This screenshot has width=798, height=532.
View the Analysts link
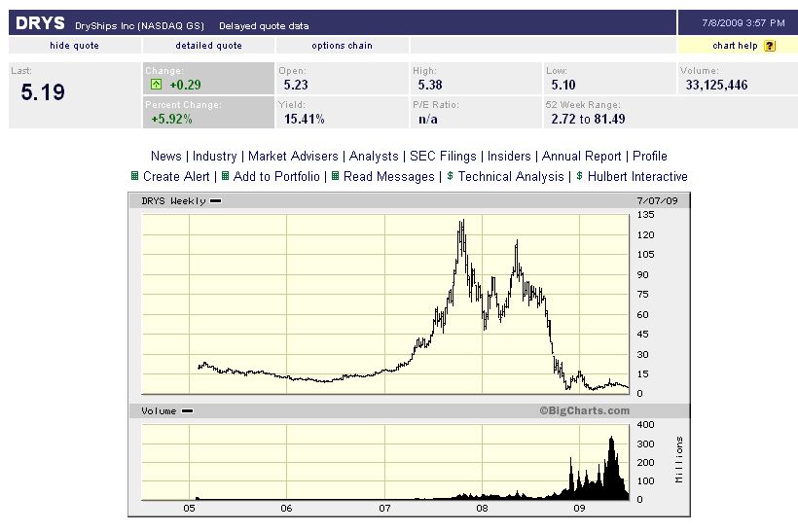pyautogui.click(x=374, y=157)
